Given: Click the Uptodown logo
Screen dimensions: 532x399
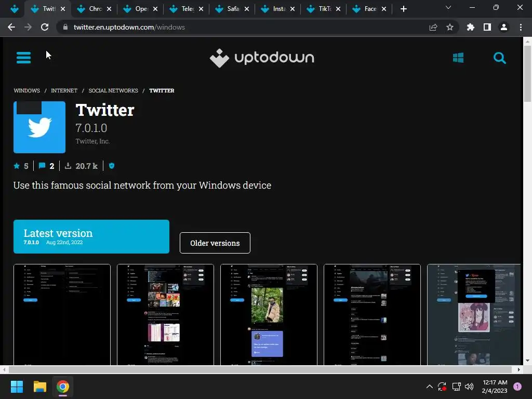Looking at the screenshot, I should point(262,58).
